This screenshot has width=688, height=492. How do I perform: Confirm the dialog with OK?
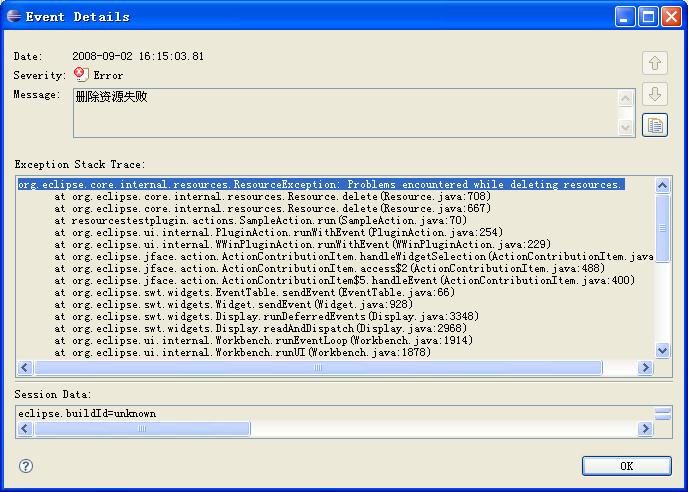627,466
